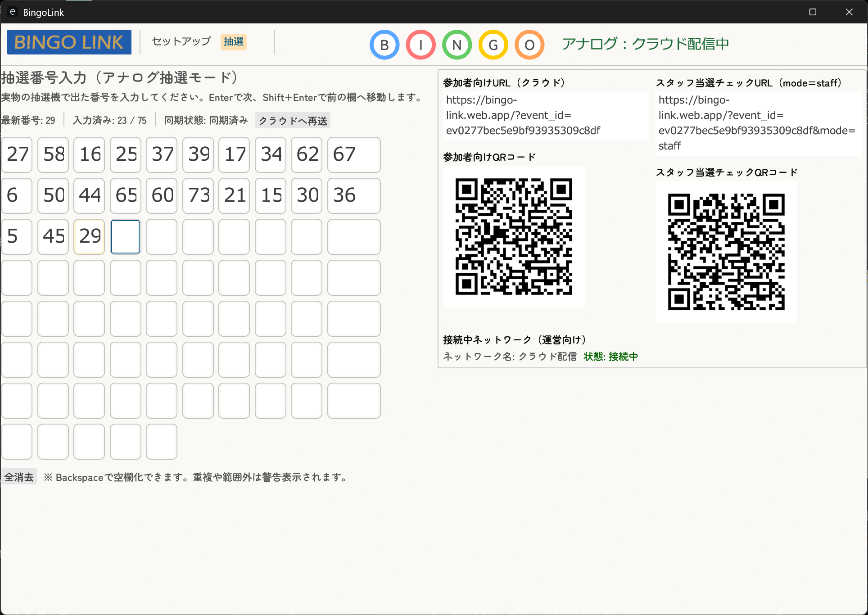Click the 全消去 button
The width and height of the screenshot is (868, 615).
coord(19,477)
